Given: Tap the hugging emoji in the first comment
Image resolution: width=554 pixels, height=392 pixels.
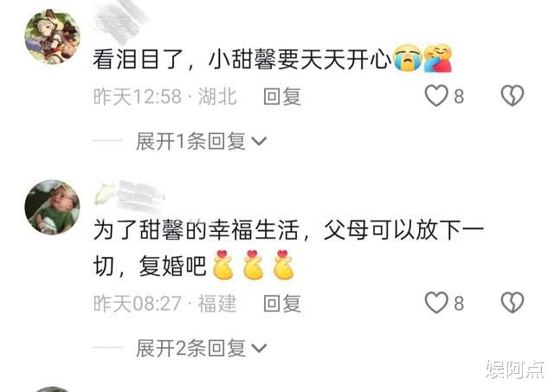Looking at the screenshot, I should pos(438,59).
